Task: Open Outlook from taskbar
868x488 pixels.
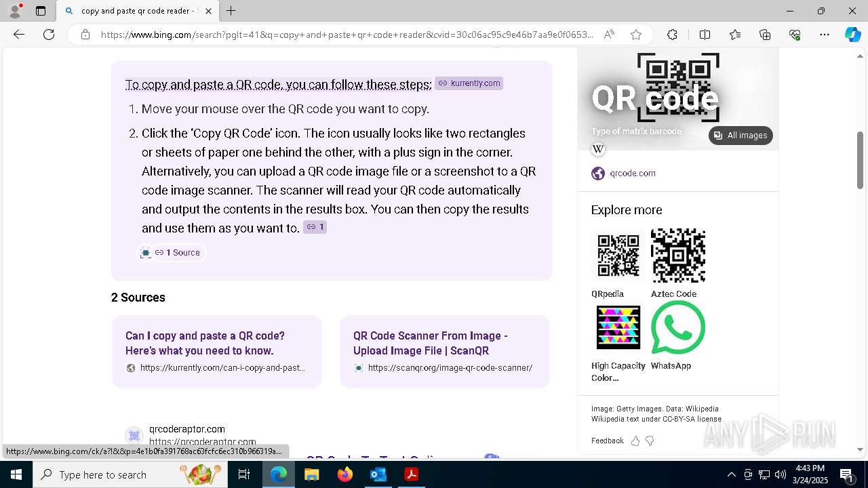Action: [x=378, y=474]
